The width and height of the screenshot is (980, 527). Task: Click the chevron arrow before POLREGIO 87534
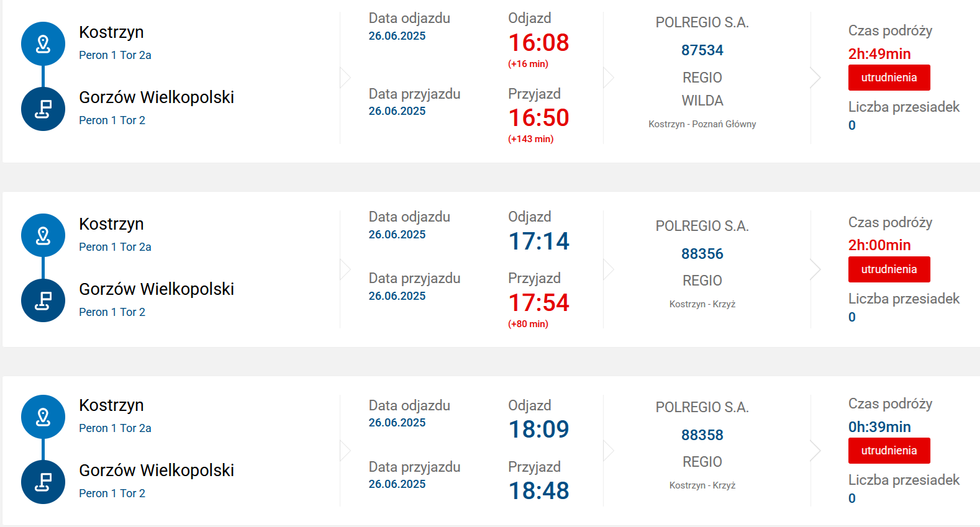tap(609, 78)
